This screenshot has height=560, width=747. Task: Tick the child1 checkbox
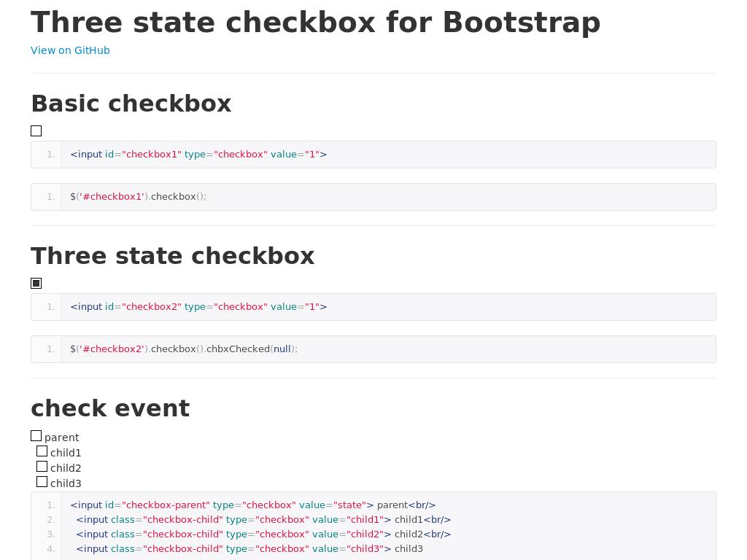point(42,451)
